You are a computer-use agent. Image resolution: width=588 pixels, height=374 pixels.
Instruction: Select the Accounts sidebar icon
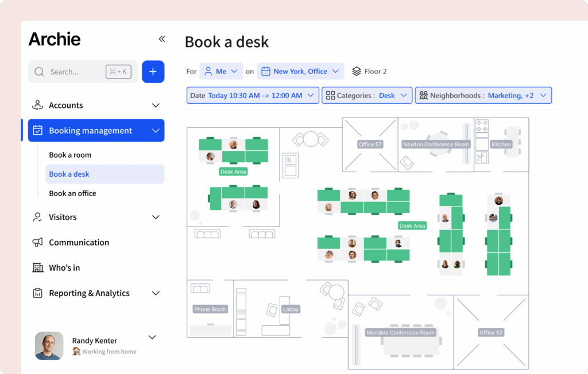coord(37,105)
